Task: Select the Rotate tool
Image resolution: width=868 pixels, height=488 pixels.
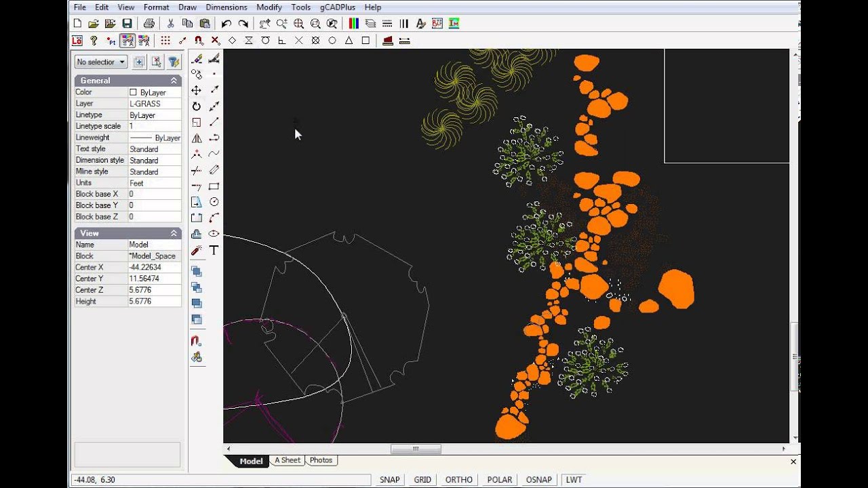Action: (197, 106)
